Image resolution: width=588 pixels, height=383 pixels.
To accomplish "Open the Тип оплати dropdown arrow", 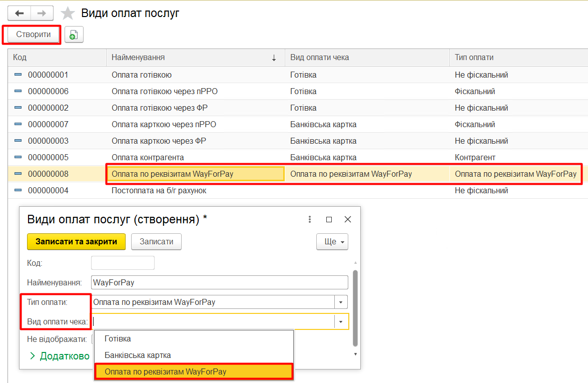I will (341, 302).
